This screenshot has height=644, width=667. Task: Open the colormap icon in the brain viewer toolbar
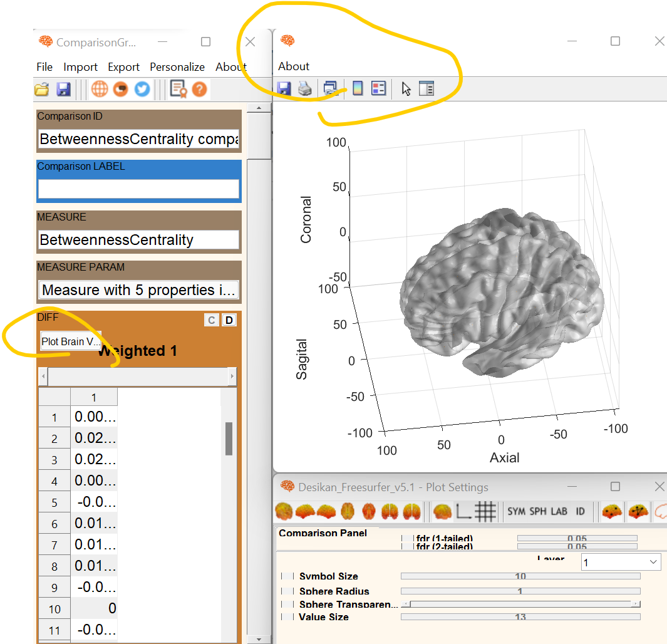(357, 88)
